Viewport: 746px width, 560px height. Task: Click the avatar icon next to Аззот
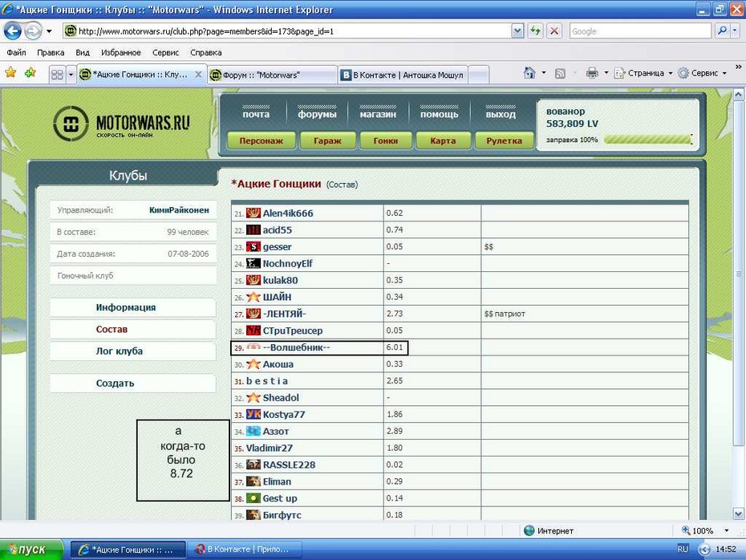click(253, 431)
